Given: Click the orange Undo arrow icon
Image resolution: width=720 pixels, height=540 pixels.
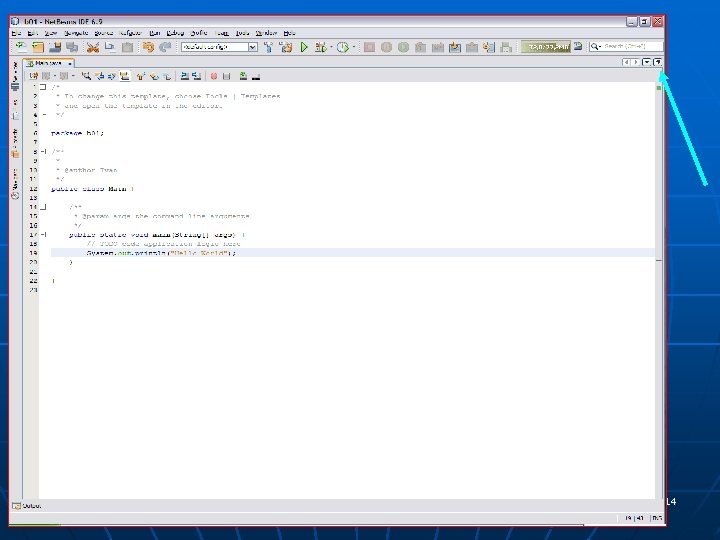Looking at the screenshot, I should click(148, 47).
